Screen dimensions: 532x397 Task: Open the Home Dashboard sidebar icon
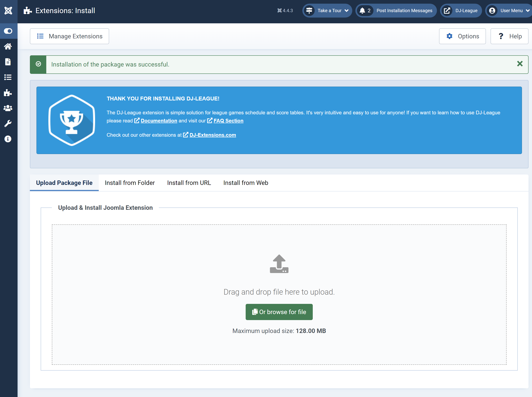click(8, 46)
